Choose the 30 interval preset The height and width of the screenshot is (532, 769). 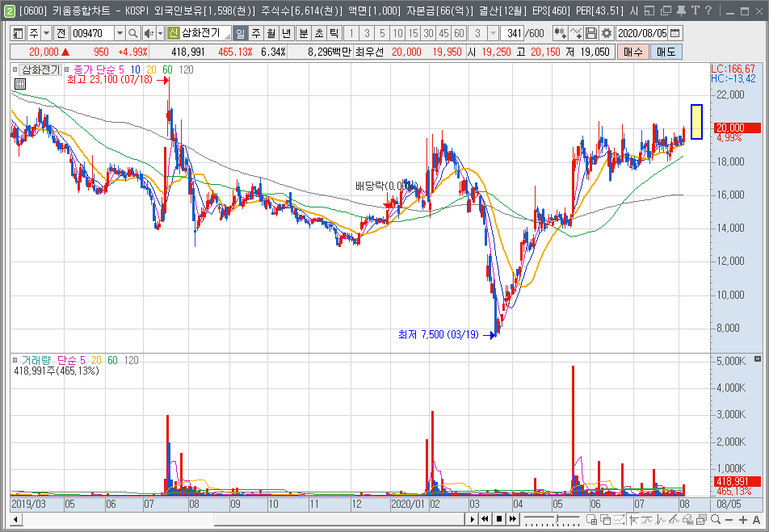[x=429, y=33]
